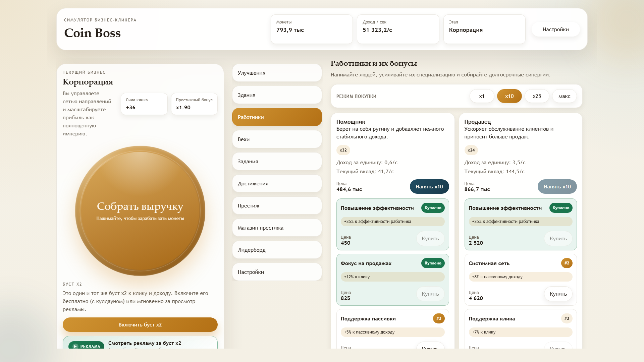Click the Монеты balance card
The image size is (644, 362).
click(312, 29)
